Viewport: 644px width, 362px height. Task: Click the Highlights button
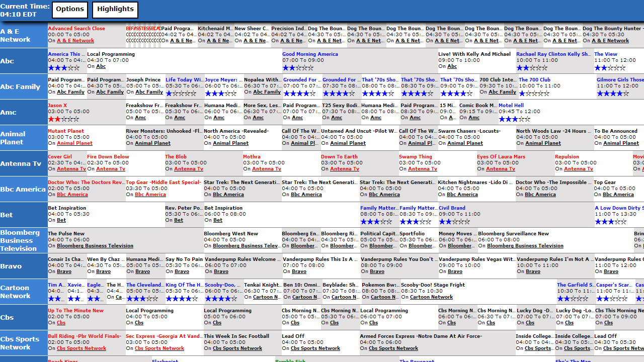[x=115, y=10]
